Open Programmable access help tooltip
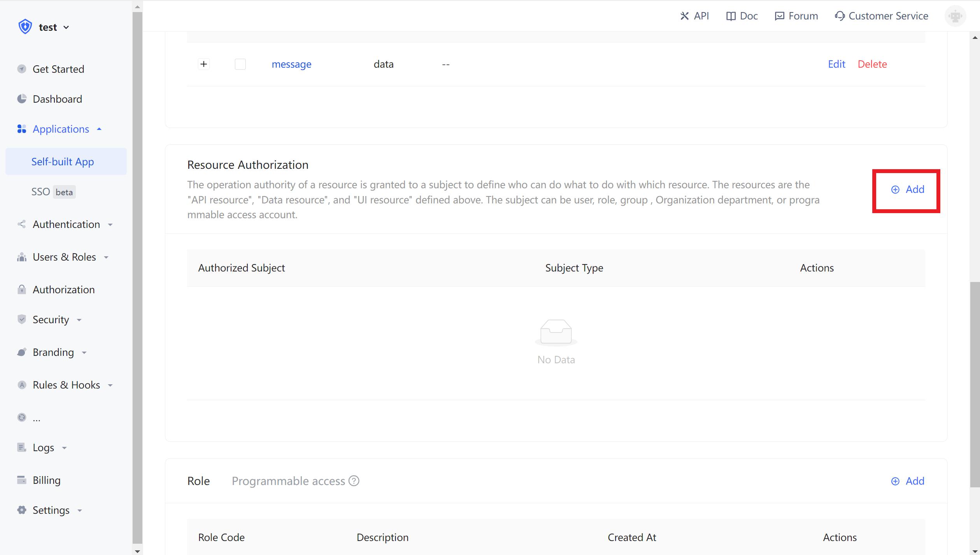The height and width of the screenshot is (555, 980). 354,481
